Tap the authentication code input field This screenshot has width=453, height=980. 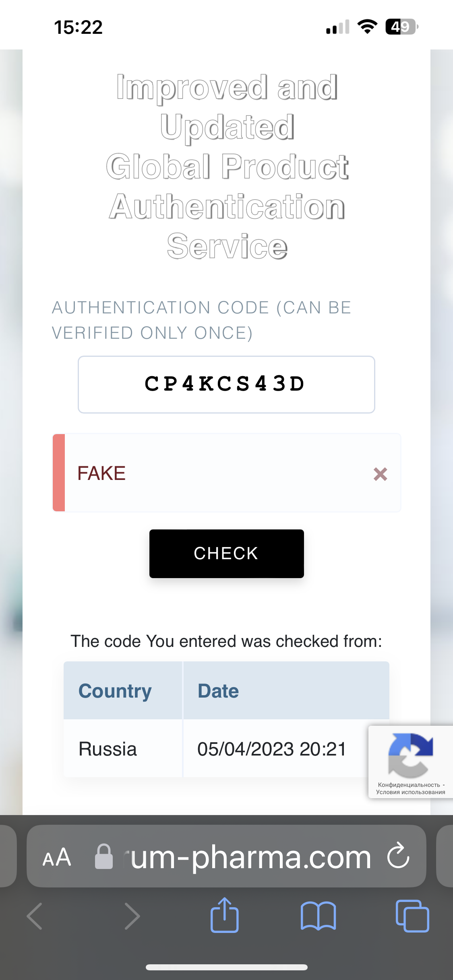point(226,384)
